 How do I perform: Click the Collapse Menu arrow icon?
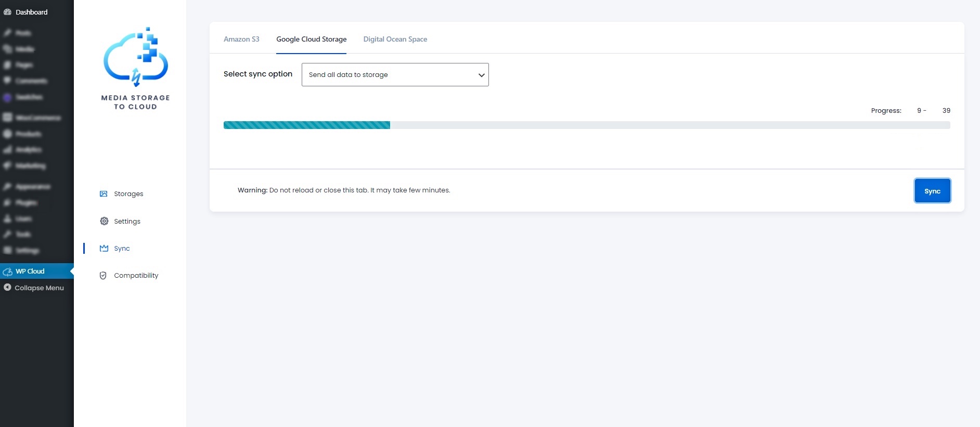(7, 287)
